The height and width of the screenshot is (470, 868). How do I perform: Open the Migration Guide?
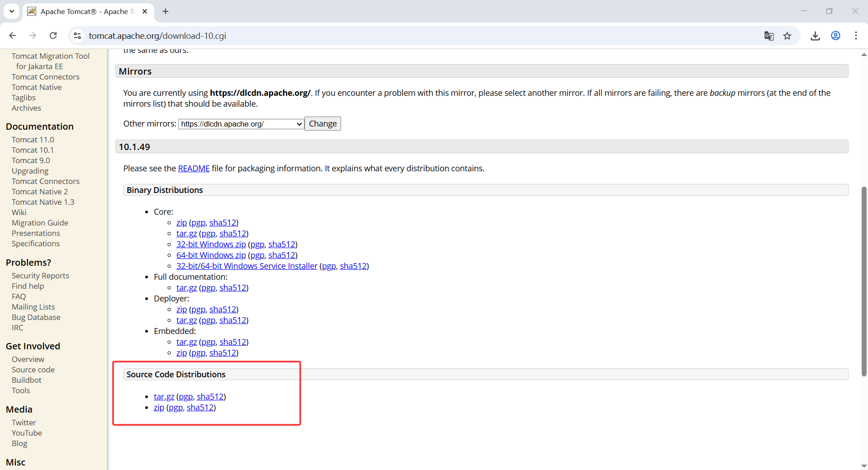pyautogui.click(x=40, y=223)
